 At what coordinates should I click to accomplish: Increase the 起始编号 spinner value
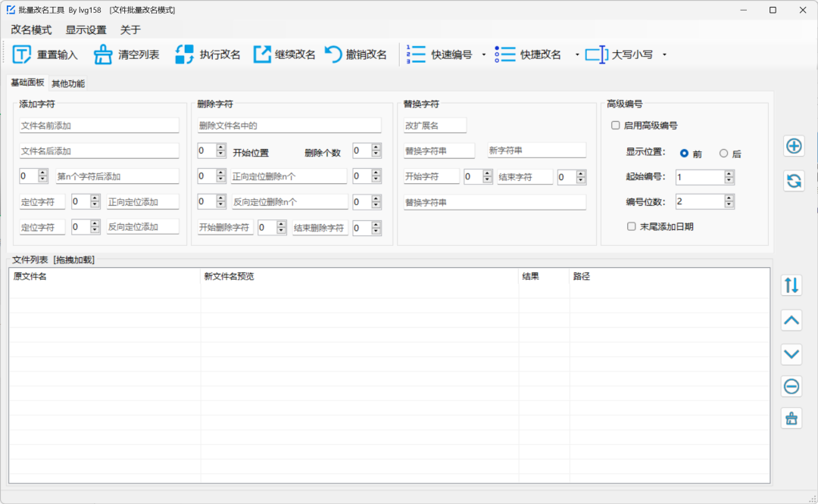(x=729, y=173)
